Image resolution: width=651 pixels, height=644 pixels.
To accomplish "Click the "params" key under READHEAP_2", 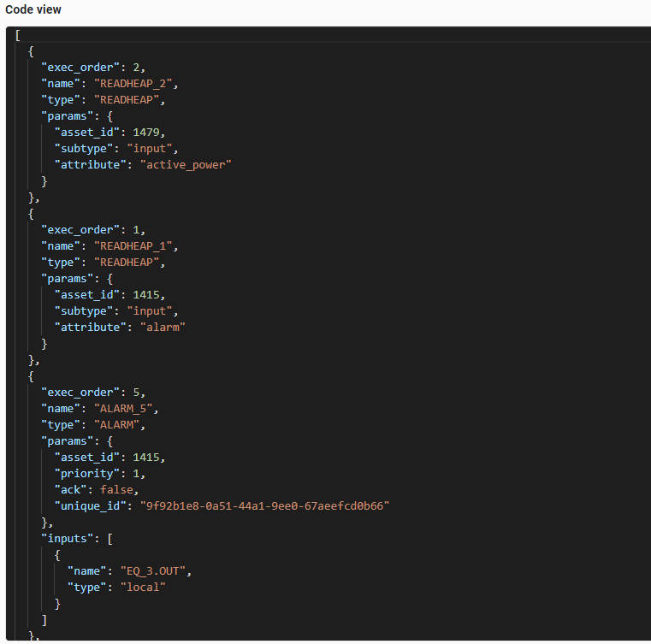I will pyautogui.click(x=67, y=116).
